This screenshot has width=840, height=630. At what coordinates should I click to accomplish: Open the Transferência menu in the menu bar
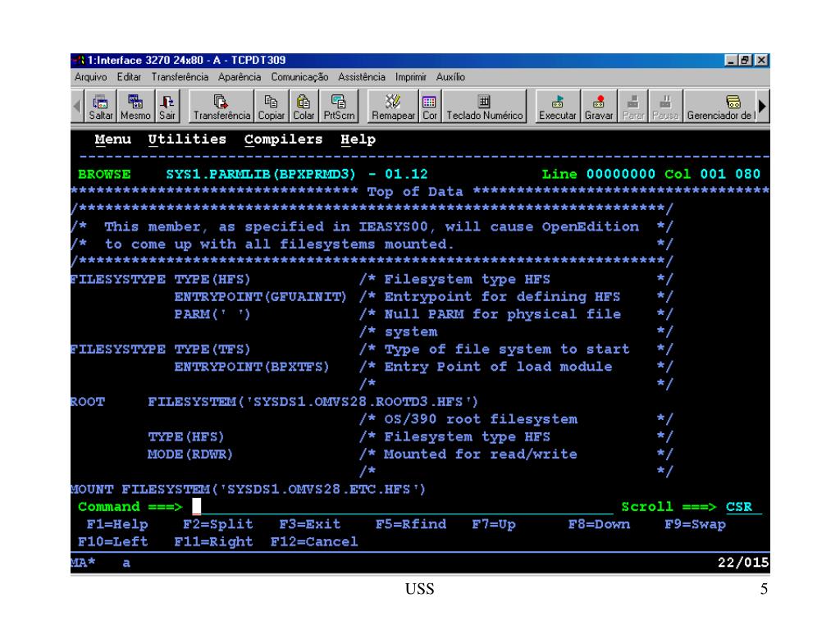[180, 77]
